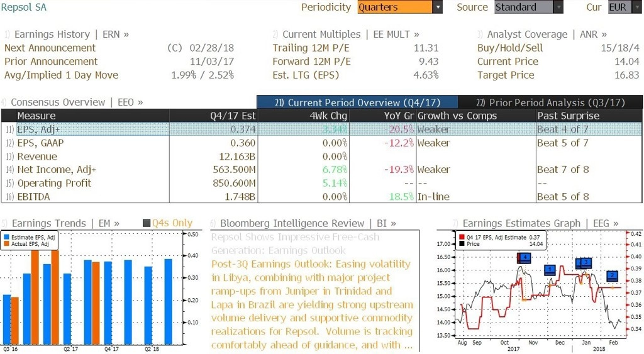Open Earnings Estimates Graph EEG link

[x=540, y=223]
